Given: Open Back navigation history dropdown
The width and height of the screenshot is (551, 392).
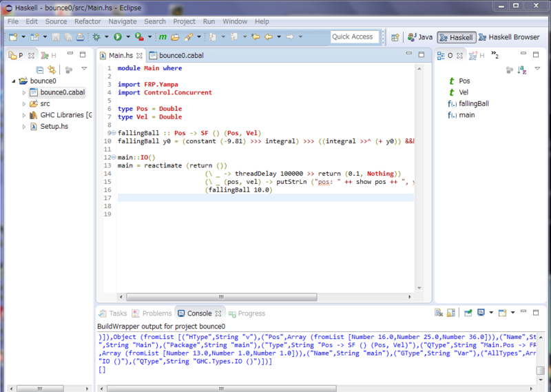Looking at the screenshot, I should (279, 37).
